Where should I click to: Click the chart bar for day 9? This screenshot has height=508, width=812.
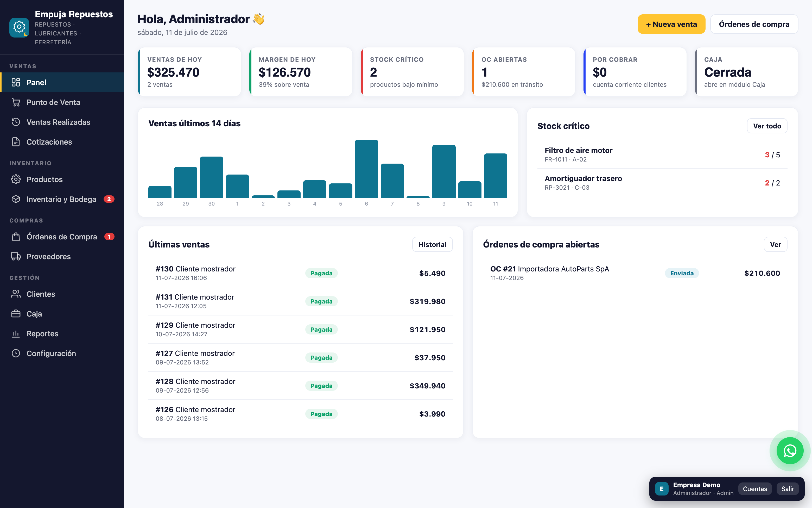click(x=444, y=172)
